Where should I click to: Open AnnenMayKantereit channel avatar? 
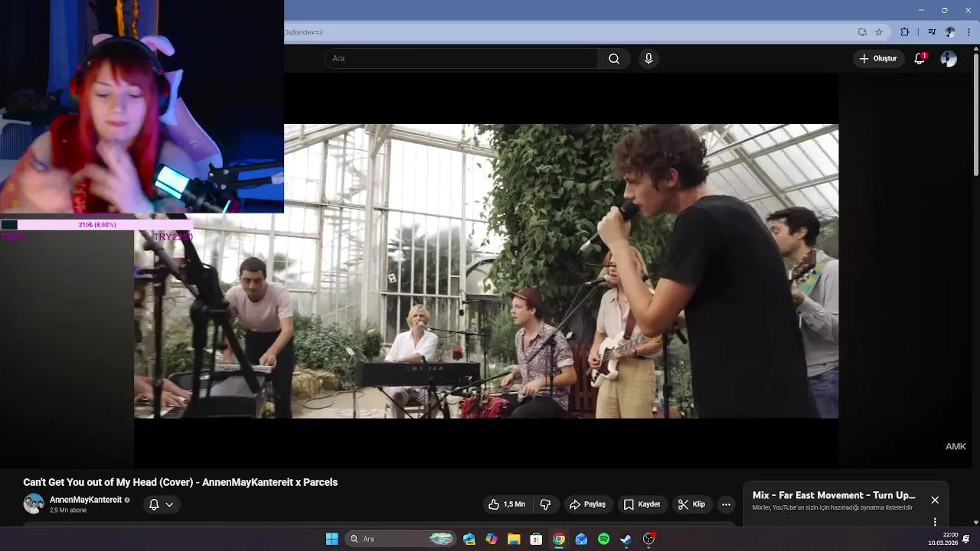[34, 504]
